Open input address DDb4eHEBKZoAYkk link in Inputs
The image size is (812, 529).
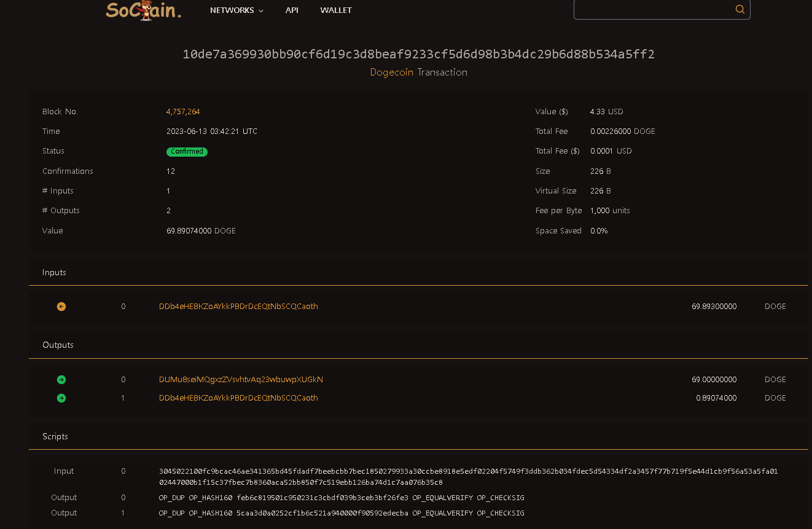[238, 307]
